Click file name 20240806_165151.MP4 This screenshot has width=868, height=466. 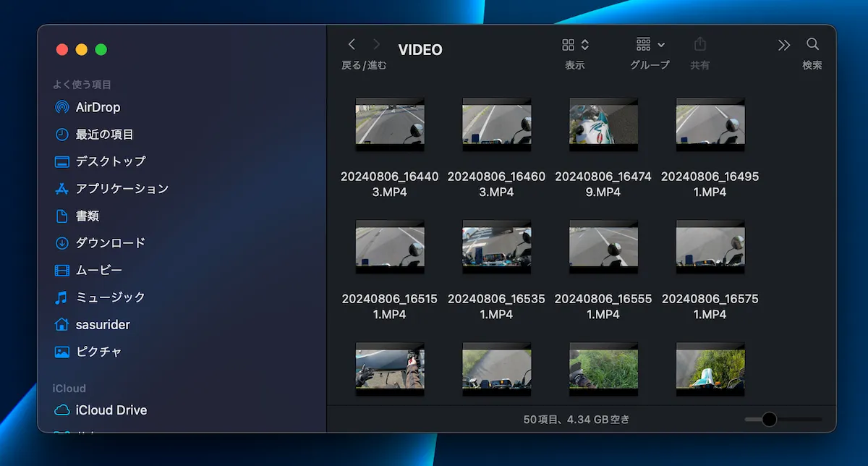(390, 306)
